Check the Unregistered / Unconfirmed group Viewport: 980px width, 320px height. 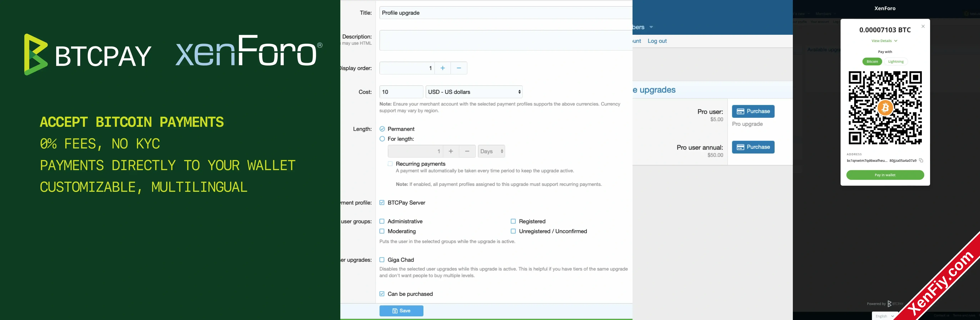(x=513, y=231)
